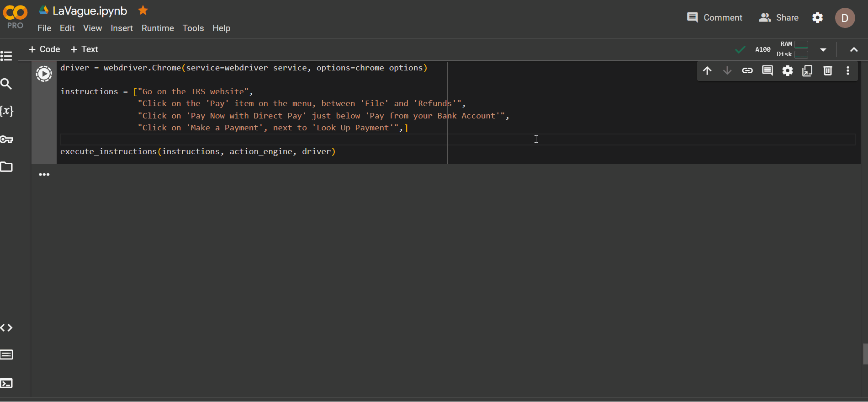Run the code cell
This screenshot has width=868, height=402.
point(44,74)
